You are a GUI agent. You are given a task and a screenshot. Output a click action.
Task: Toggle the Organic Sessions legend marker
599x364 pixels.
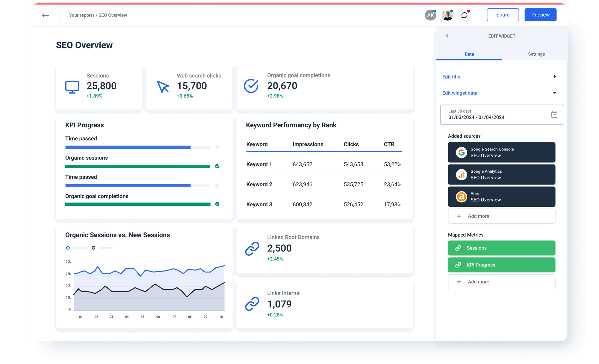(x=68, y=248)
